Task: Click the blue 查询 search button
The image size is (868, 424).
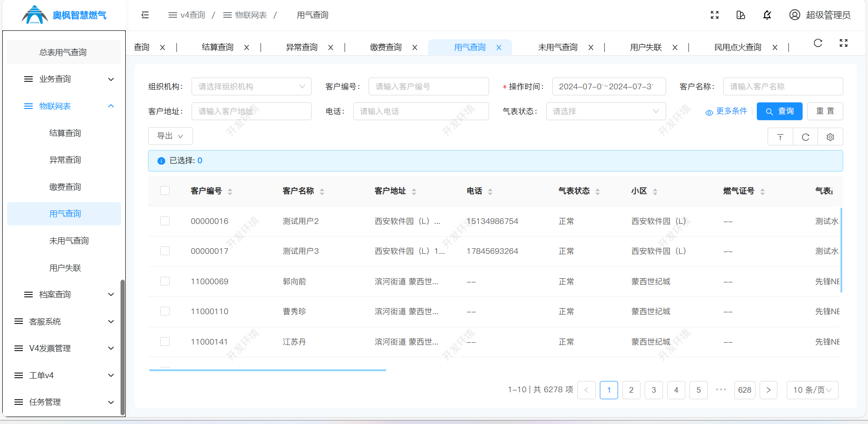Action: [779, 111]
